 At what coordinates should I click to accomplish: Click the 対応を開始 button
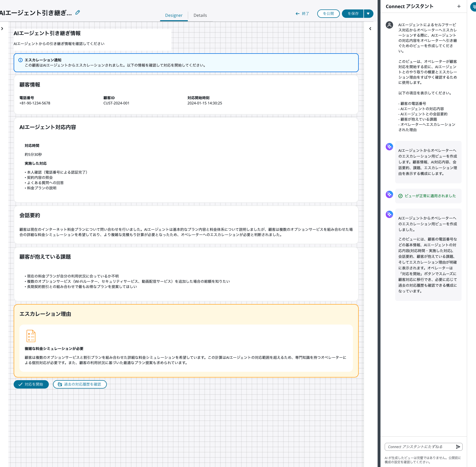pyautogui.click(x=31, y=384)
